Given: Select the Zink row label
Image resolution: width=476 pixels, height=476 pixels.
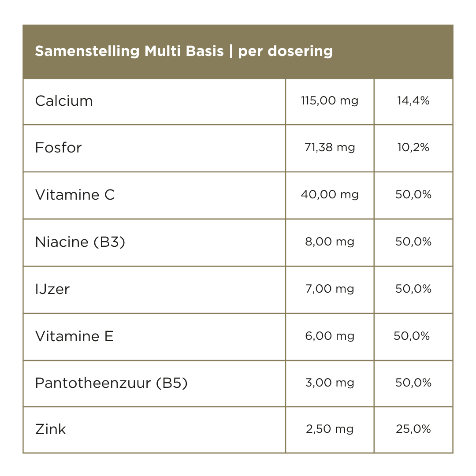Looking at the screenshot, I should click(x=51, y=429).
